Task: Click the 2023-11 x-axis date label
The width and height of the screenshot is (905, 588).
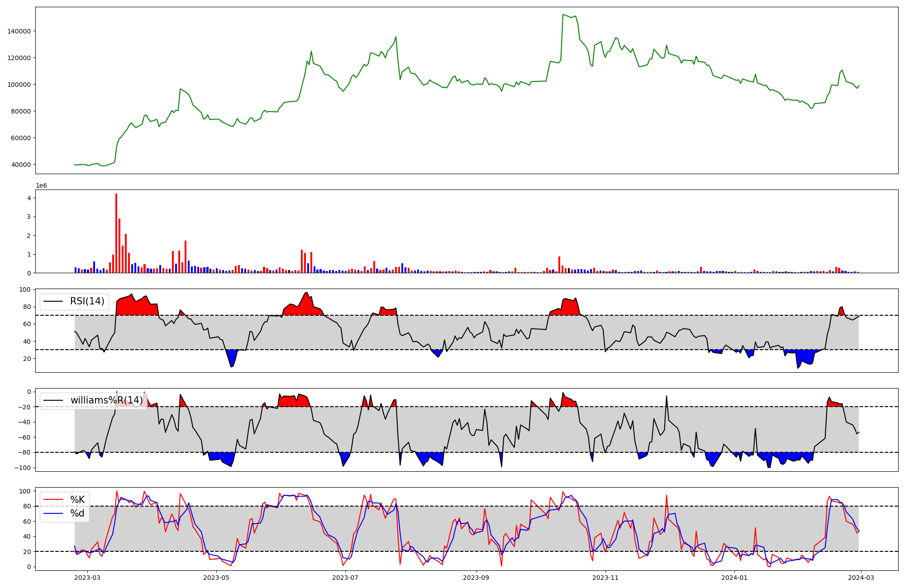Action: click(x=605, y=578)
